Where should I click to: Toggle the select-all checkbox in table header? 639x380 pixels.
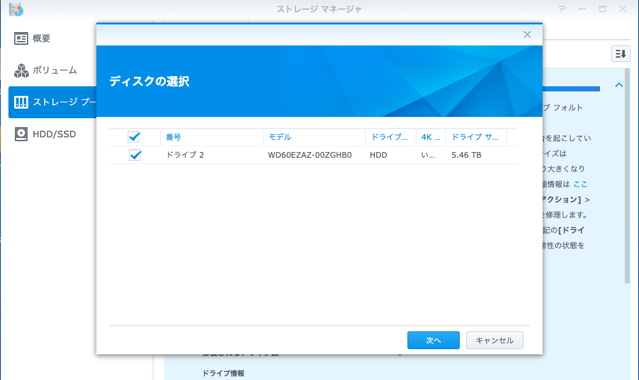[134, 137]
